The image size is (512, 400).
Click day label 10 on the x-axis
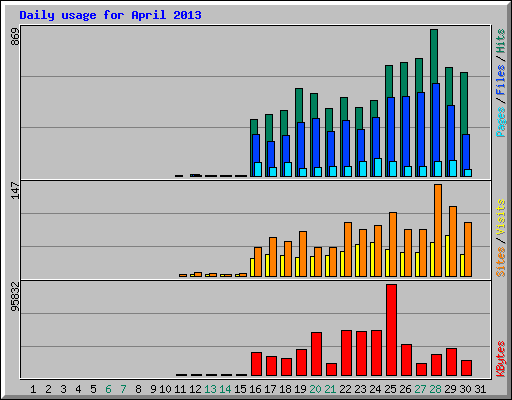pos(165,389)
